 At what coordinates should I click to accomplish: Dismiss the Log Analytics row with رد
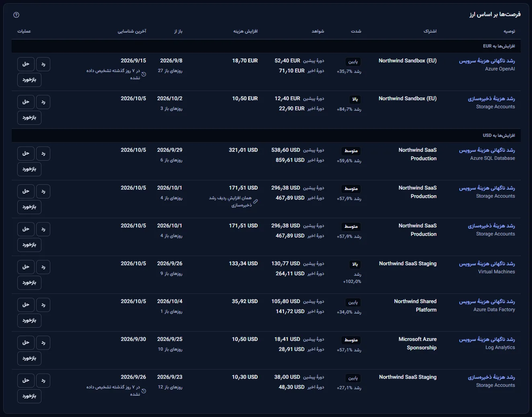43,343
